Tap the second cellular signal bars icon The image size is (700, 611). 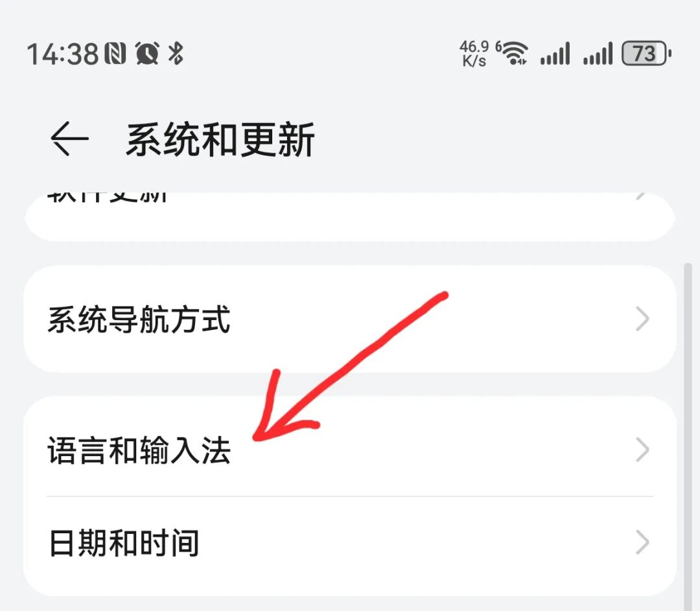pyautogui.click(x=598, y=54)
